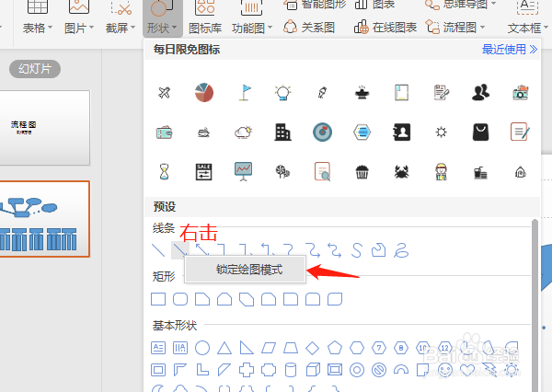Select the scribble line shape
The image size is (552, 392).
click(401, 250)
